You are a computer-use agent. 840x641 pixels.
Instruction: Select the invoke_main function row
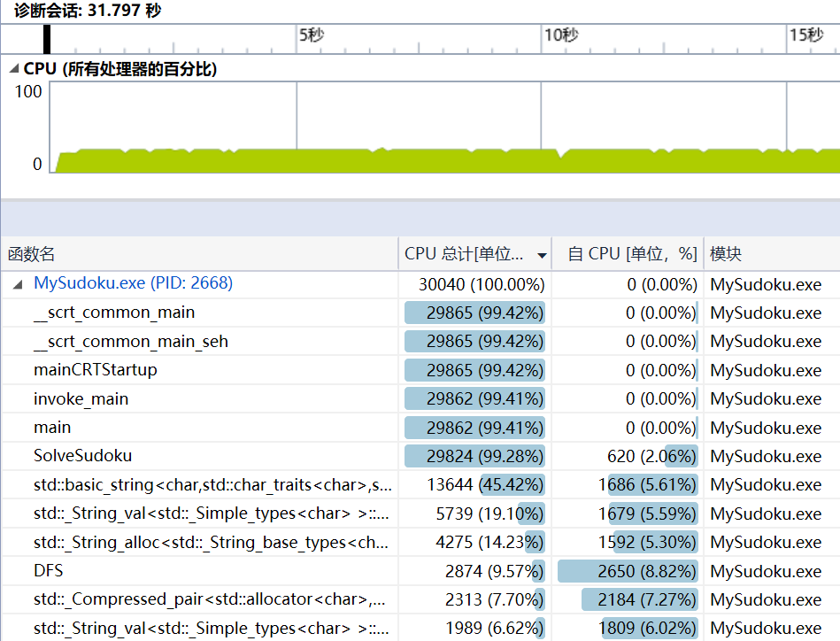click(81, 398)
